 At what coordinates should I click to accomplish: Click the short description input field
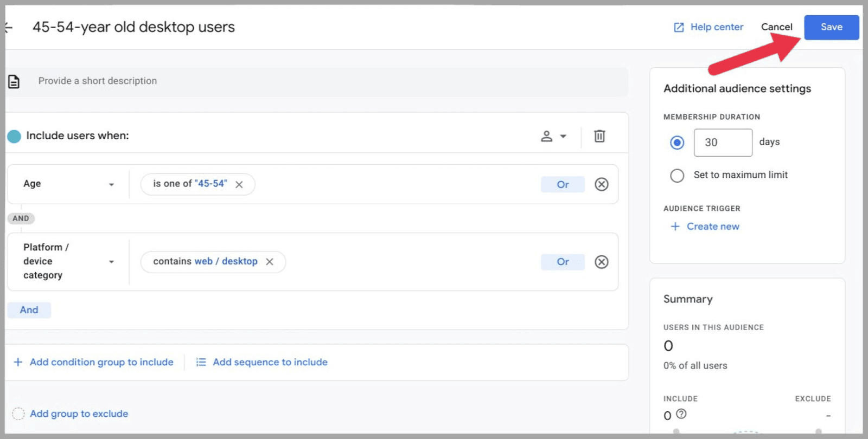325,81
